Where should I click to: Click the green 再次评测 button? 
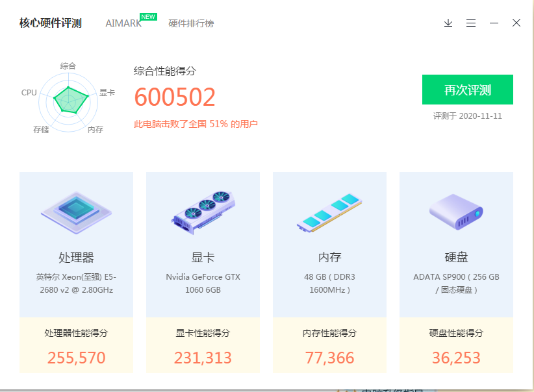coord(468,90)
